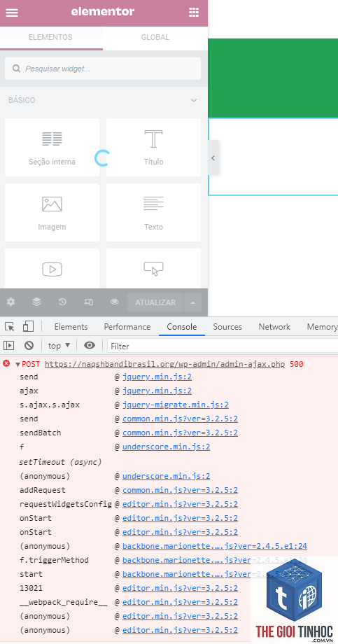Collapse the Elementor panel with side arrow
The image size is (338, 644).
coord(213,158)
